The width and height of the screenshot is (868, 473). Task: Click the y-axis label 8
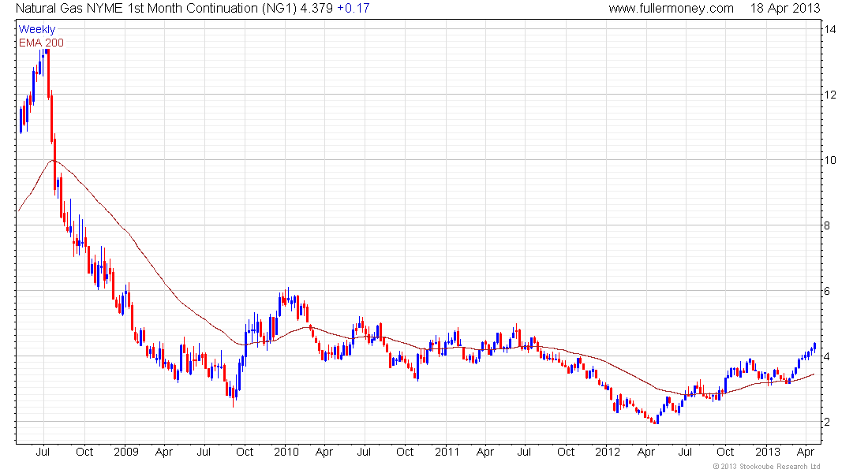pyautogui.click(x=826, y=225)
